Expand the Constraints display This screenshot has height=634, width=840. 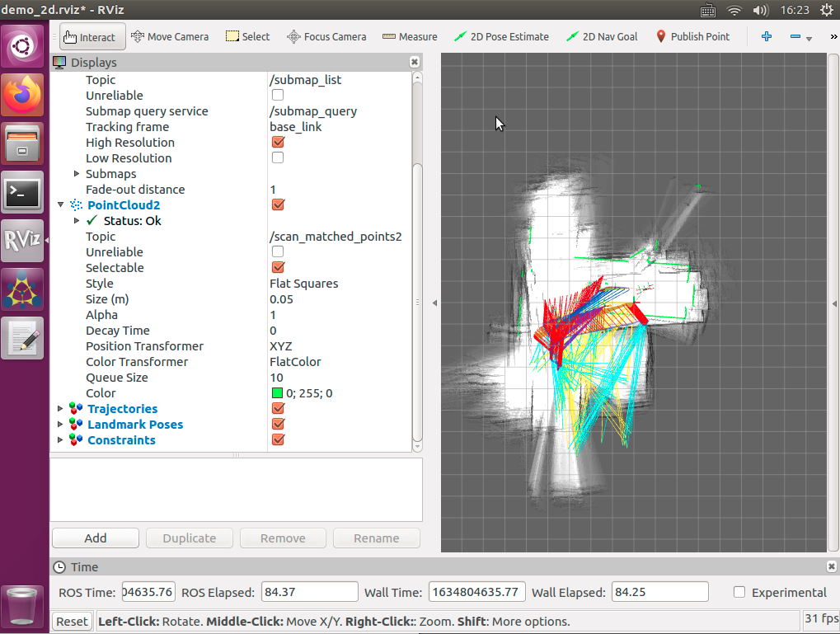pos(60,439)
